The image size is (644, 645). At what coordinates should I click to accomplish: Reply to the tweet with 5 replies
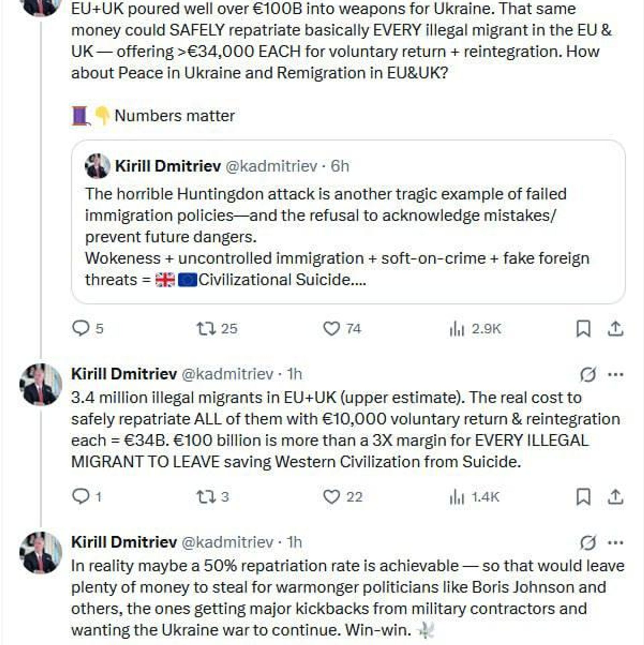pyautogui.click(x=80, y=329)
